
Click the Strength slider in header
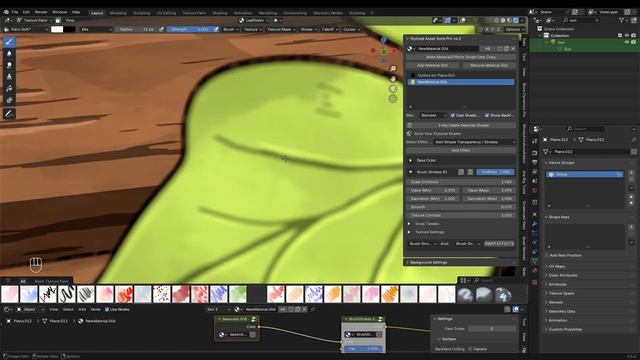[190, 29]
